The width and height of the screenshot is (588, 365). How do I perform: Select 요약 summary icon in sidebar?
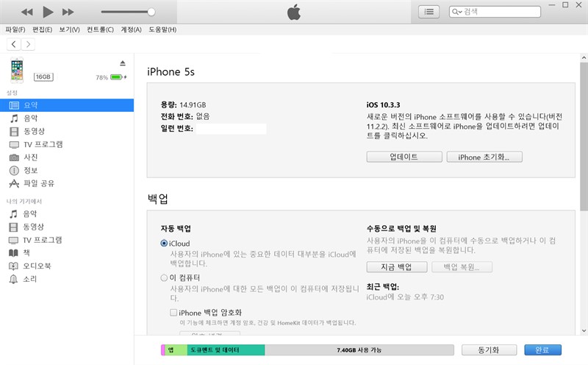coord(14,105)
